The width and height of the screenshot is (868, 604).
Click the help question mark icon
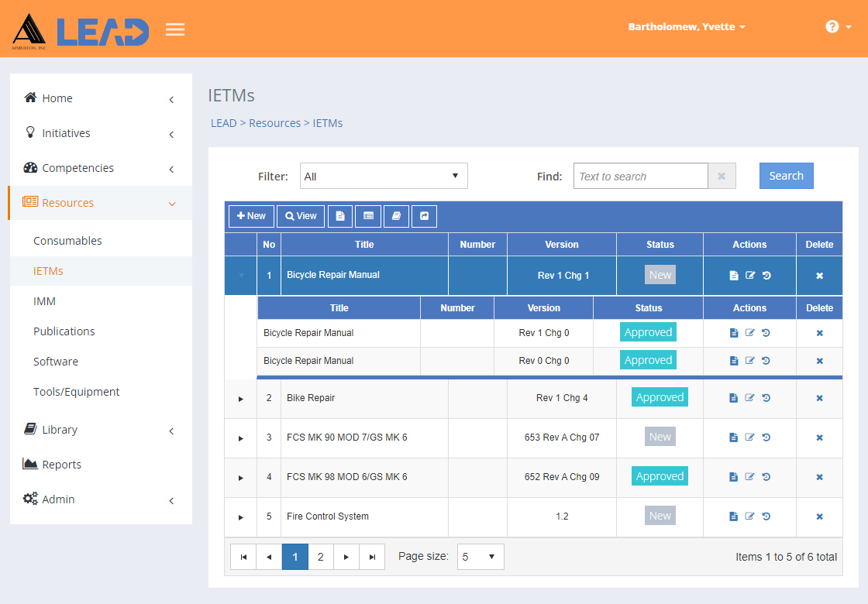(x=832, y=26)
